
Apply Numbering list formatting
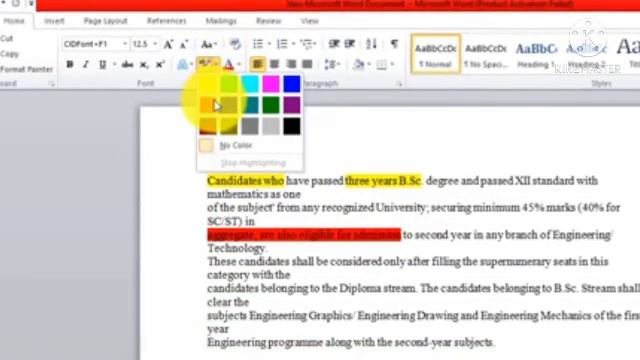(282, 44)
